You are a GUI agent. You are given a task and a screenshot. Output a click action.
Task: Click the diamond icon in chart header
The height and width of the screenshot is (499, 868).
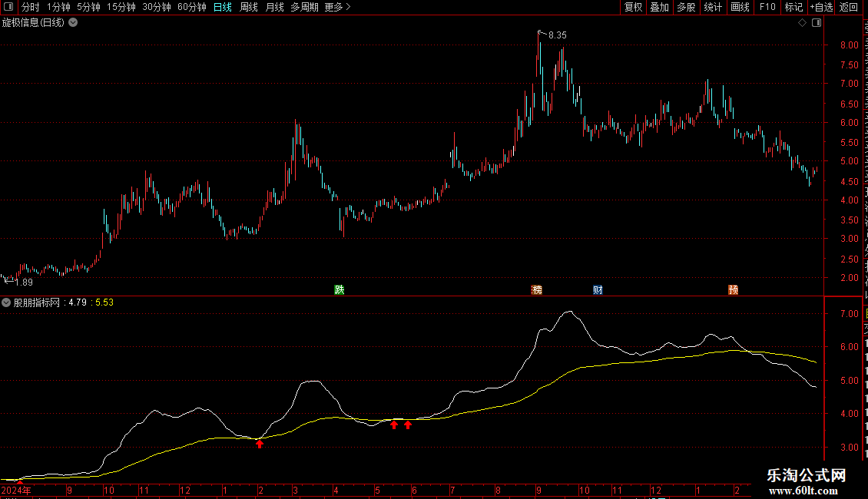tap(802, 23)
